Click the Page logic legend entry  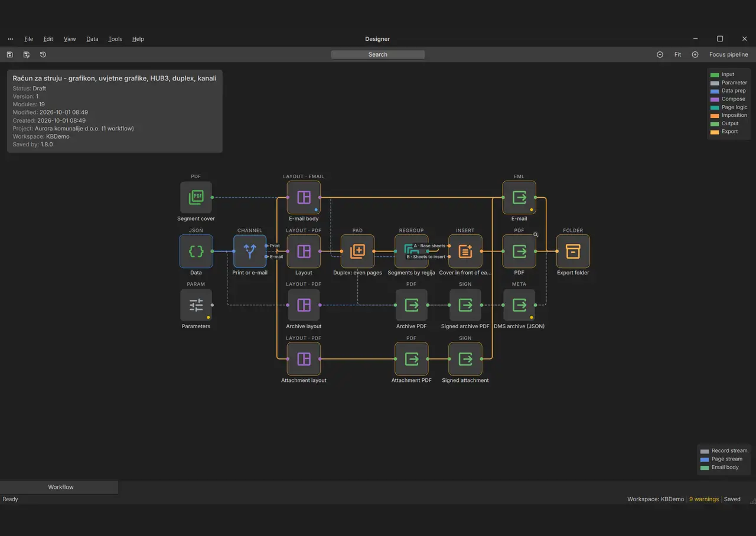(x=729, y=107)
